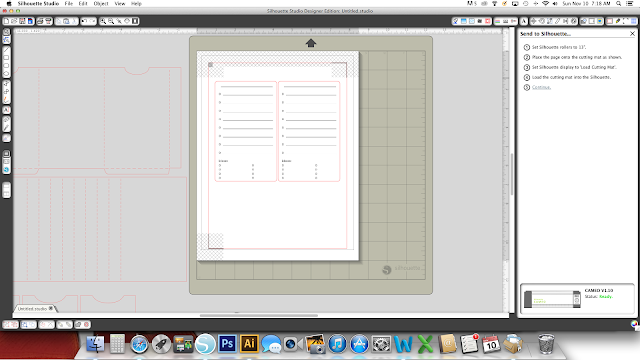640x360 pixels.
Task: Click the Undo arrow in toolbar
Action: (x=84, y=21)
